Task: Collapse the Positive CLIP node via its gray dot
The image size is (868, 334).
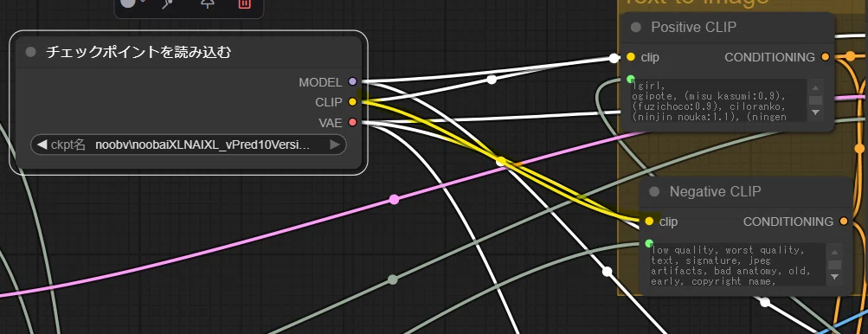Action: [636, 27]
